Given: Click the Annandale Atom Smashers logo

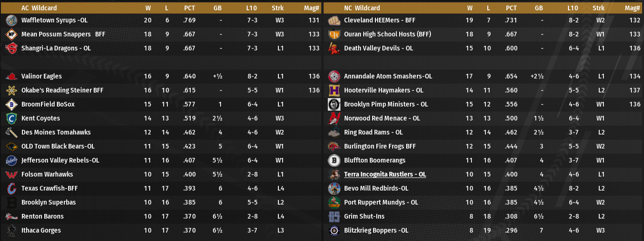Looking at the screenshot, I should point(334,77).
